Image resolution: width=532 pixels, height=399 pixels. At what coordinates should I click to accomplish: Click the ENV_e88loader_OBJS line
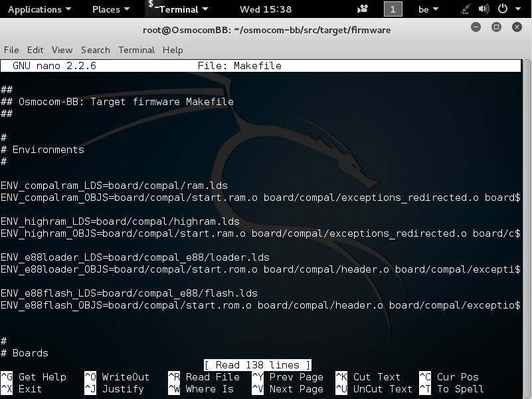260,269
